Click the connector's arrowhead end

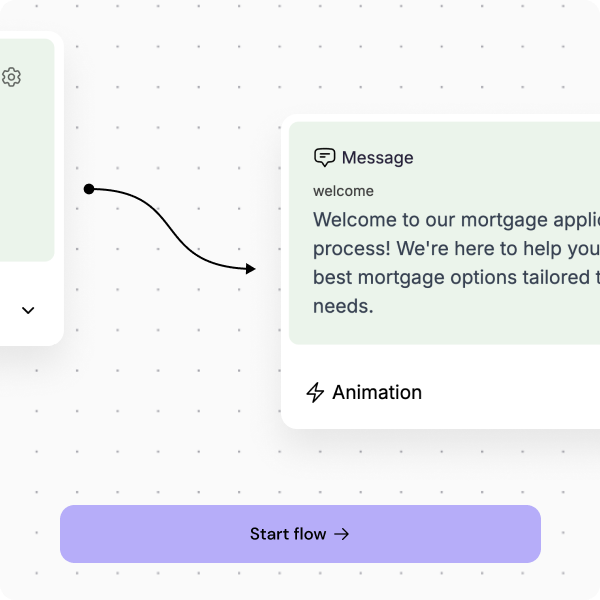click(250, 269)
